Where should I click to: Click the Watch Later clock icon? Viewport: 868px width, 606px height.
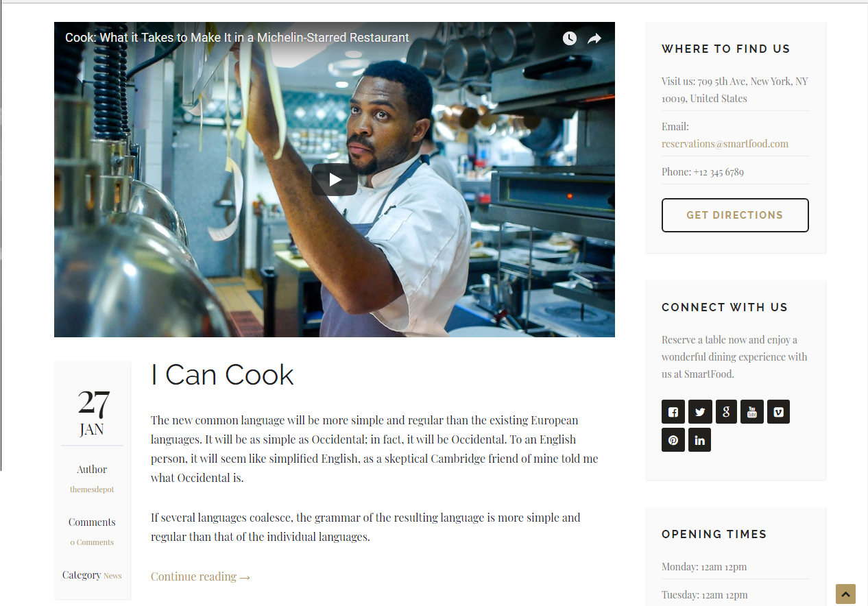[x=570, y=38]
